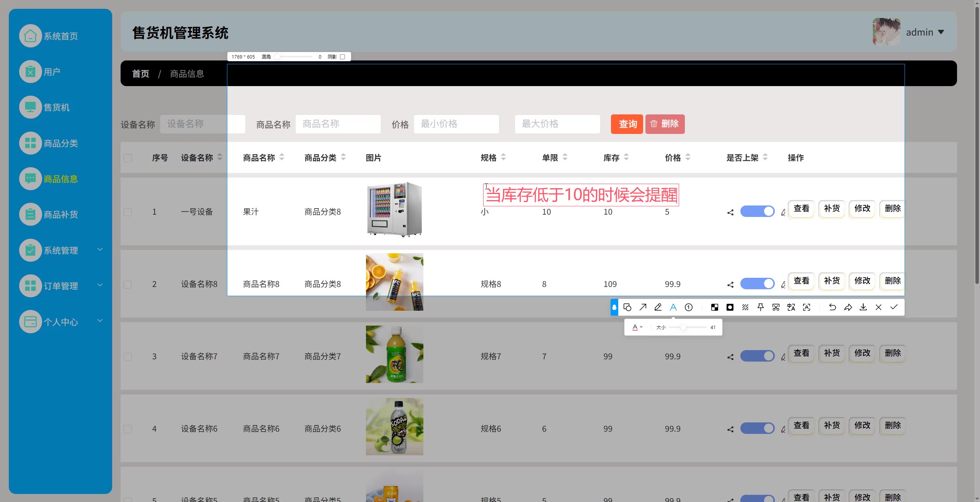Screen dimensions: 980x502
Task: Click the 设备名称 search input field
Action: coord(202,124)
